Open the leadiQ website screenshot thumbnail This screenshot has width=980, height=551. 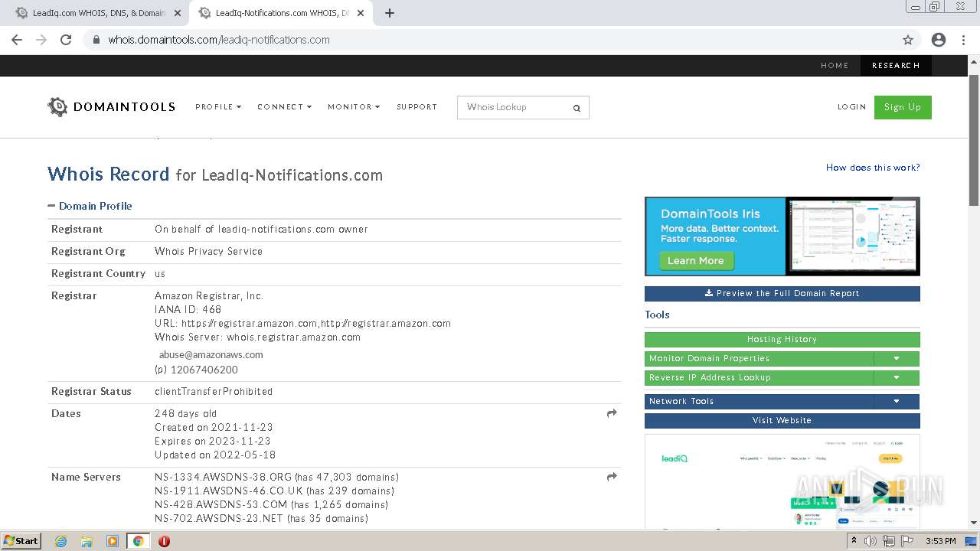click(x=782, y=481)
